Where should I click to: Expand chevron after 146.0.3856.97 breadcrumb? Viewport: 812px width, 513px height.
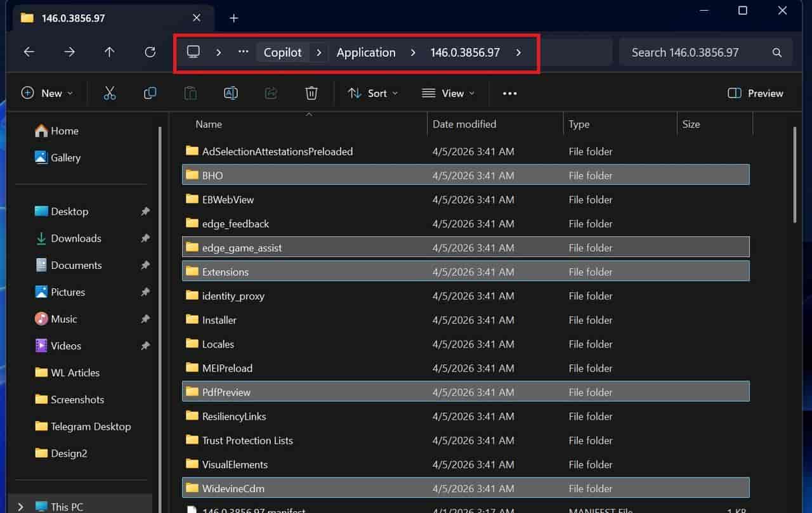pos(518,53)
